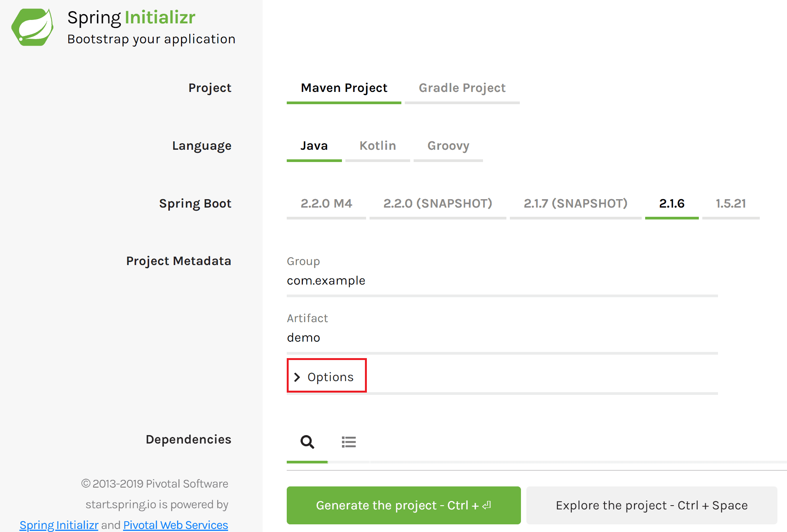Open the Spring Initializr footer link

pos(59,525)
